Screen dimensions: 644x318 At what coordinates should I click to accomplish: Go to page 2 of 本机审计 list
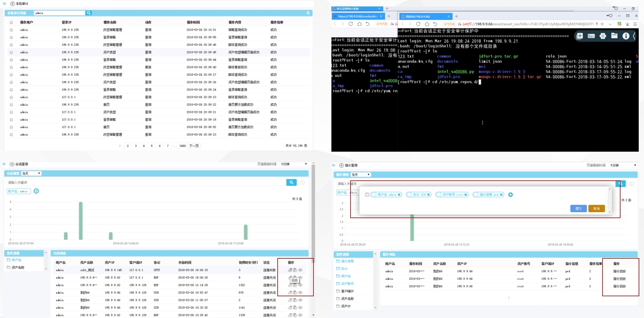click(x=128, y=145)
